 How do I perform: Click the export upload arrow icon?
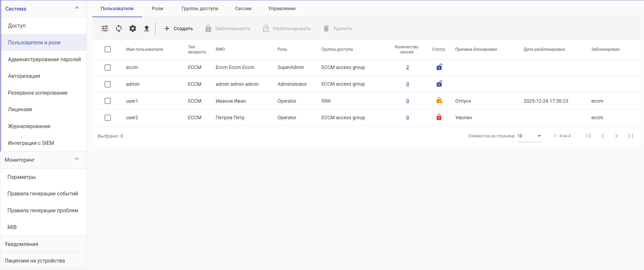coord(147,28)
